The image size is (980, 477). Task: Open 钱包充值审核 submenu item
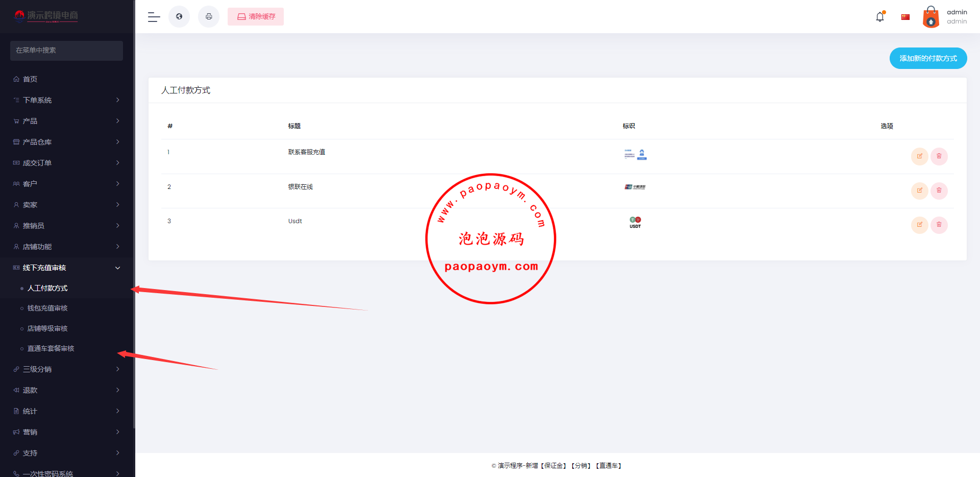pos(47,308)
